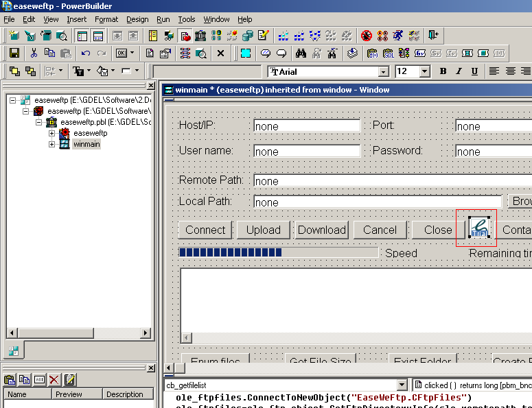Click the Close button in the form
Screen dimensions: 532x408
click(438, 230)
